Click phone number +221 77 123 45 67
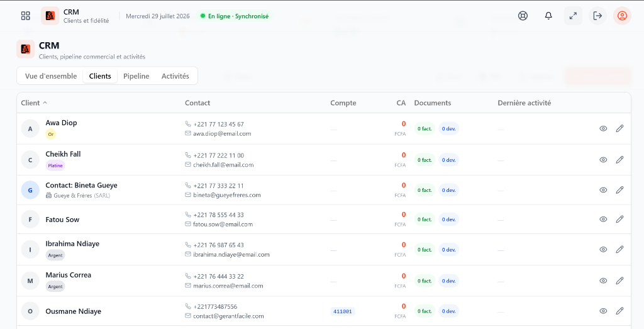The height and width of the screenshot is (329, 644). coord(218,124)
